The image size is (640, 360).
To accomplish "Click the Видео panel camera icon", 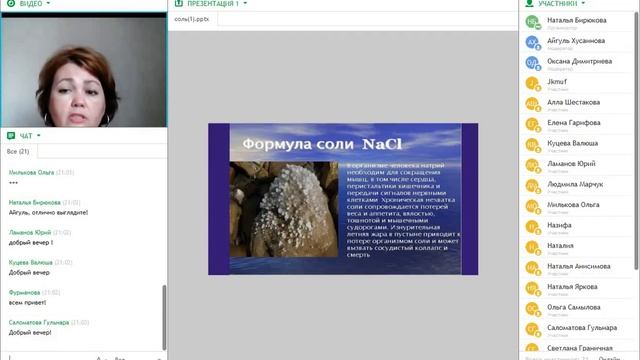I will pos(11,3).
